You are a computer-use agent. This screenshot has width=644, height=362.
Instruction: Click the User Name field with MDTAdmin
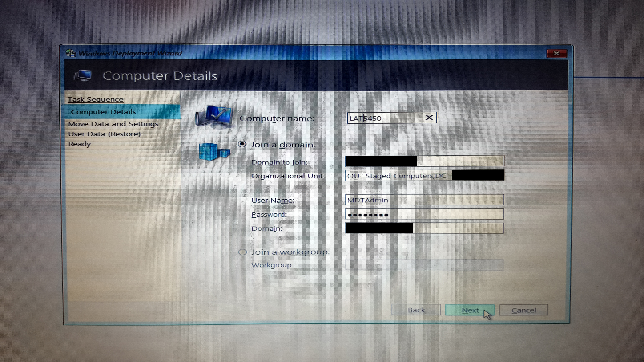pyautogui.click(x=424, y=200)
